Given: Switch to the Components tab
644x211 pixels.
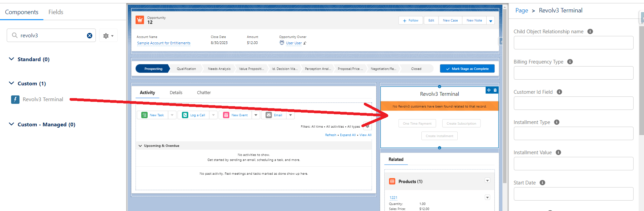Looking at the screenshot, I should [x=22, y=12].
